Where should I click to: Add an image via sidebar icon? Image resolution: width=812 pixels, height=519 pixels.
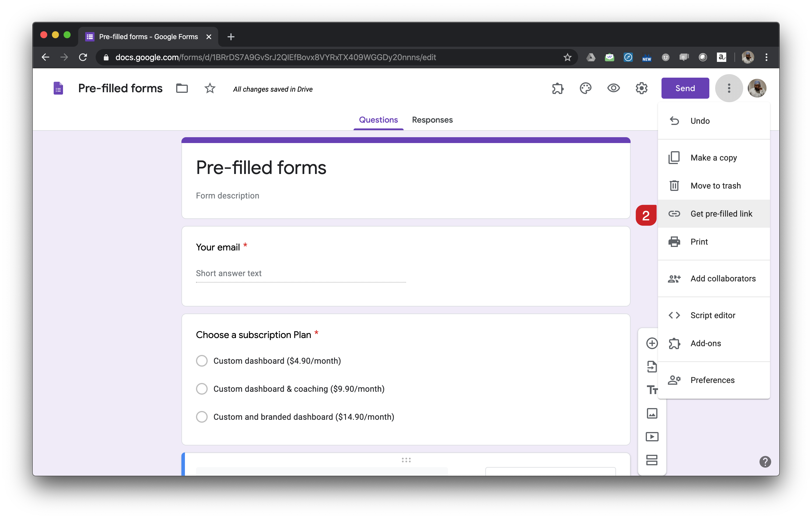(652, 413)
